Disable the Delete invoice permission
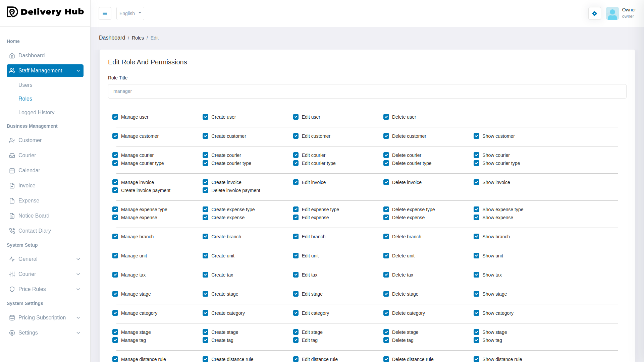Screen dimensions: 644x362 [x=386, y=182]
